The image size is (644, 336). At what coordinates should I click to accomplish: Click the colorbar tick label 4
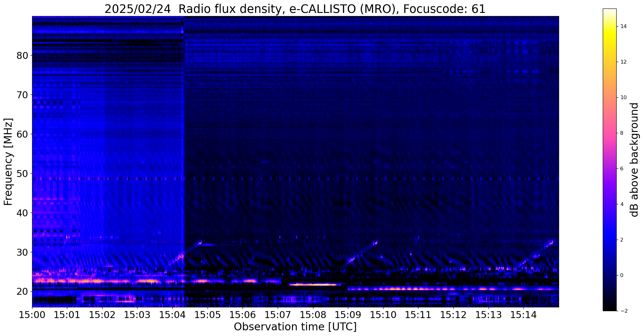[622, 204]
